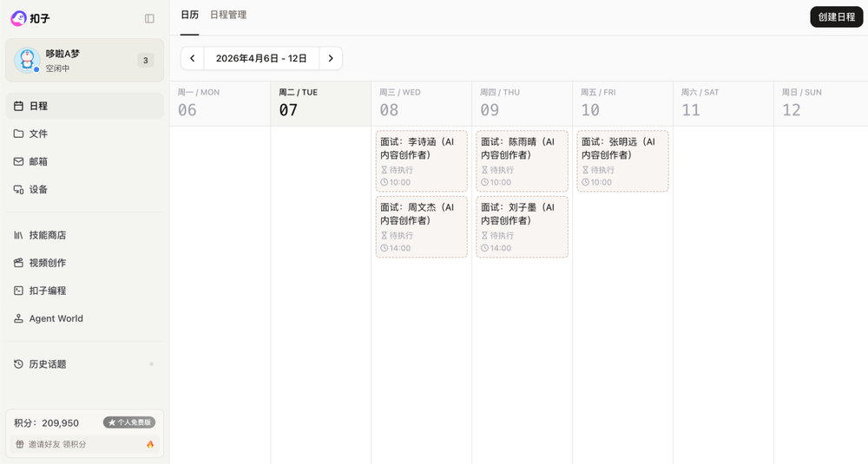The height and width of the screenshot is (464, 868).
Task: Open 技能商店 in the sidebar
Action: pyautogui.click(x=85, y=235)
